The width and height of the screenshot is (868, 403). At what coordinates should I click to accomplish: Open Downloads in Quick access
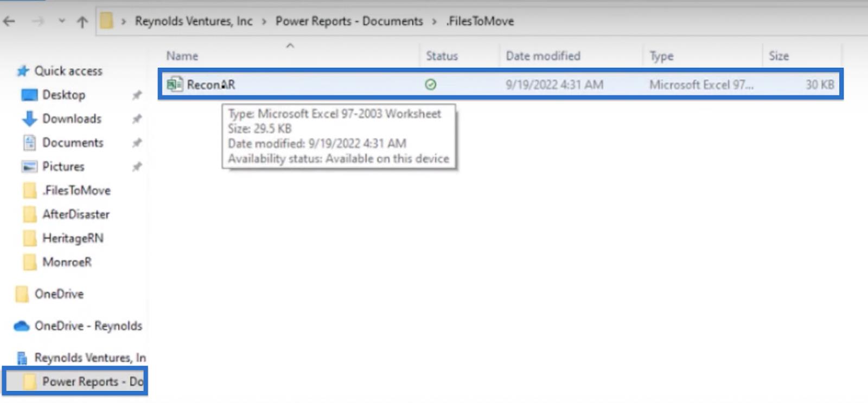pos(72,119)
